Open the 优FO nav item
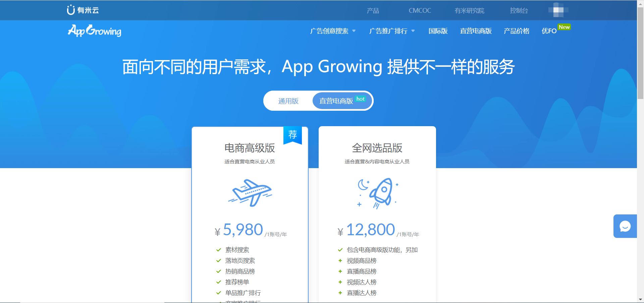Image resolution: width=644 pixels, height=303 pixels. coord(549,31)
